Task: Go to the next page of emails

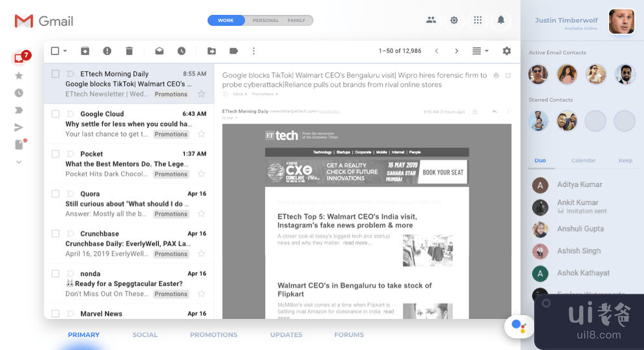Action: coord(456,51)
